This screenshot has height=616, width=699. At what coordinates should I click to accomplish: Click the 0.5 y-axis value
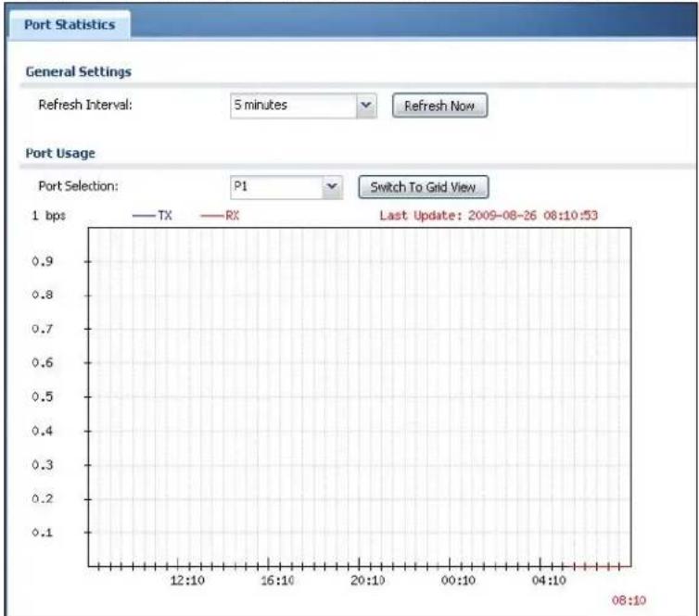pyautogui.click(x=43, y=396)
